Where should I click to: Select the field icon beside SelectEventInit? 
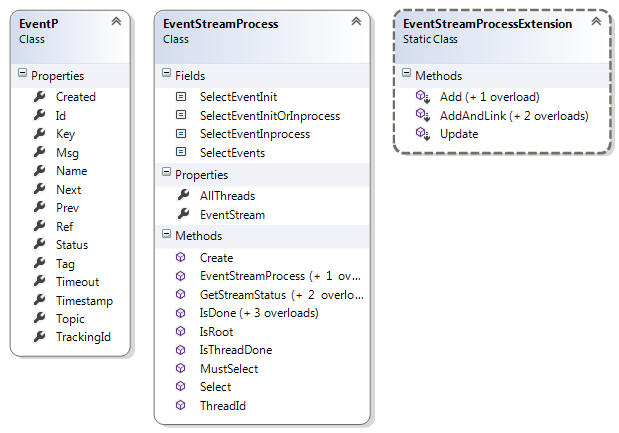click(181, 96)
